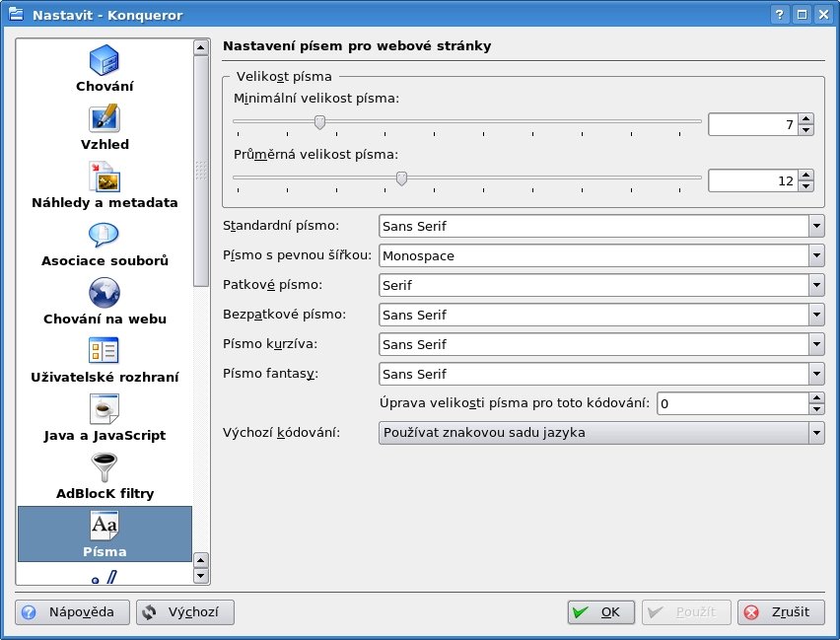The width and height of the screenshot is (840, 640).
Task: Click the encoding size adjustment field
Action: pos(733,403)
